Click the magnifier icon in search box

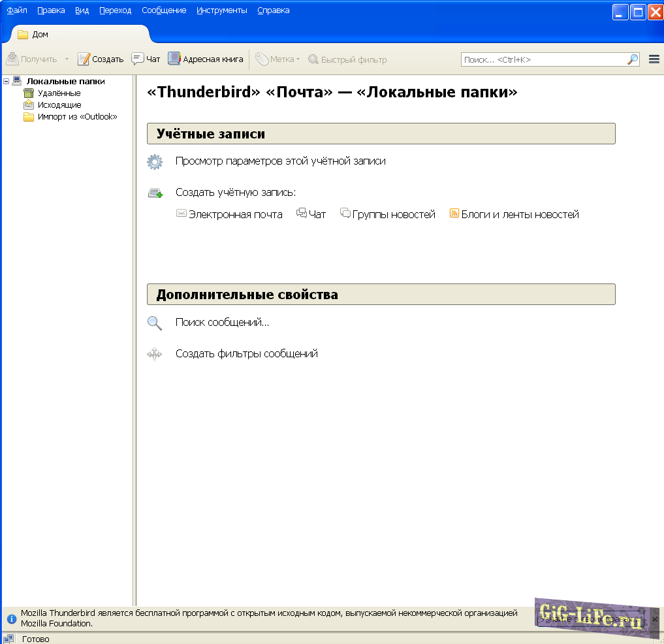(632, 59)
